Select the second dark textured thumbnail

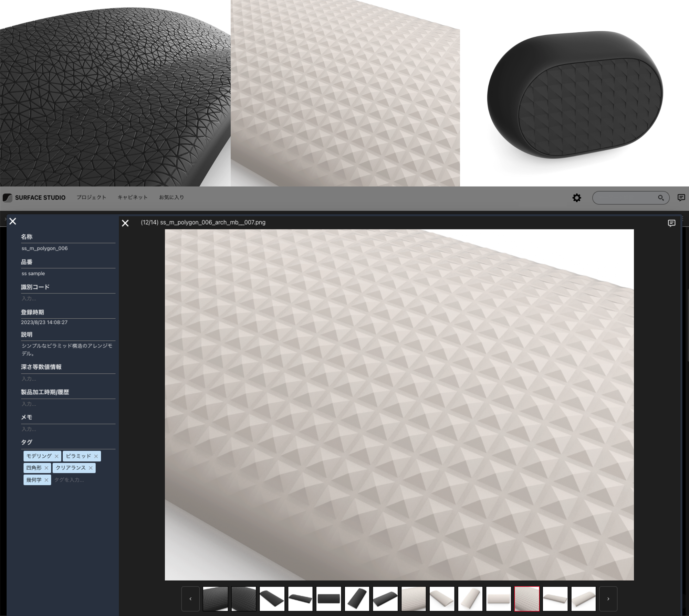(x=244, y=599)
